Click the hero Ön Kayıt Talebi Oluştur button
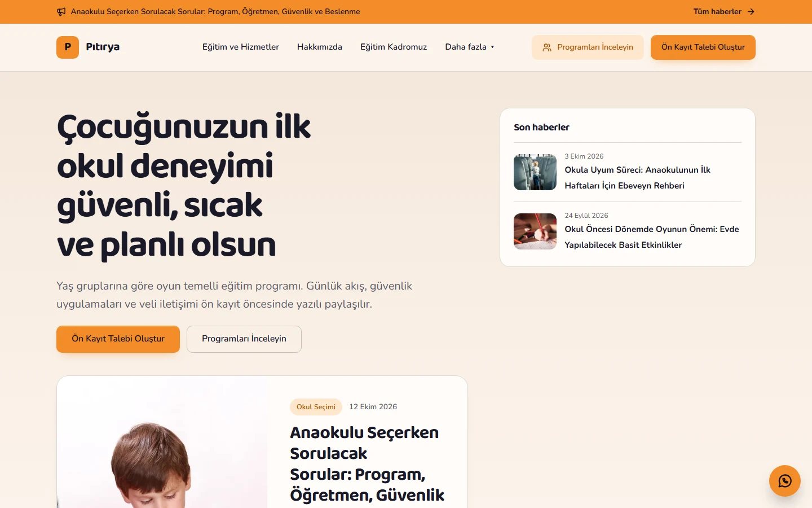812x508 pixels. tap(118, 339)
